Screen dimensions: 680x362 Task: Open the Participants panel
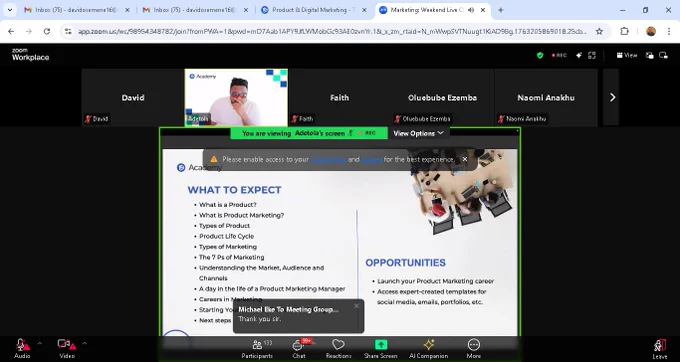tap(257, 349)
